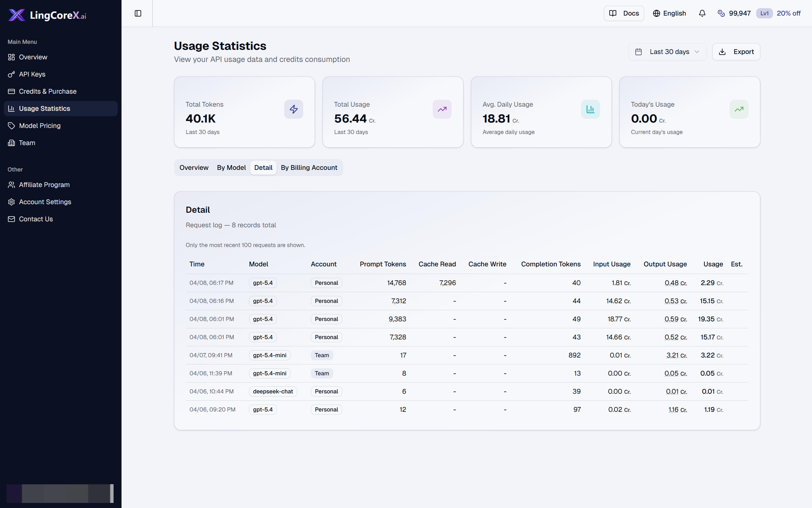Click the credits coin icon beside 99,947
Viewport: 812px width, 508px height.
pyautogui.click(x=721, y=13)
